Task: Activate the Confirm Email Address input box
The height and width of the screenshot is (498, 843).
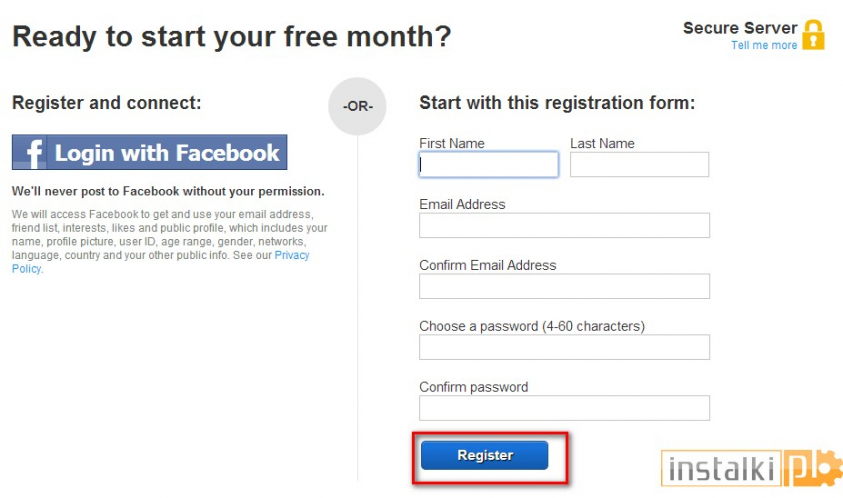Action: point(564,287)
